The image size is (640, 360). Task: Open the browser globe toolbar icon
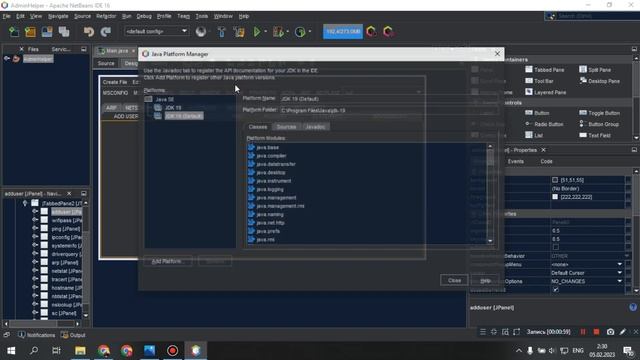click(x=200, y=32)
